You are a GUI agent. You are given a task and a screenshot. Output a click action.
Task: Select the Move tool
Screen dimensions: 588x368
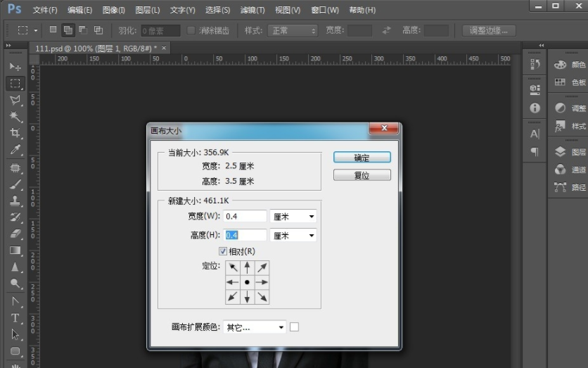15,66
